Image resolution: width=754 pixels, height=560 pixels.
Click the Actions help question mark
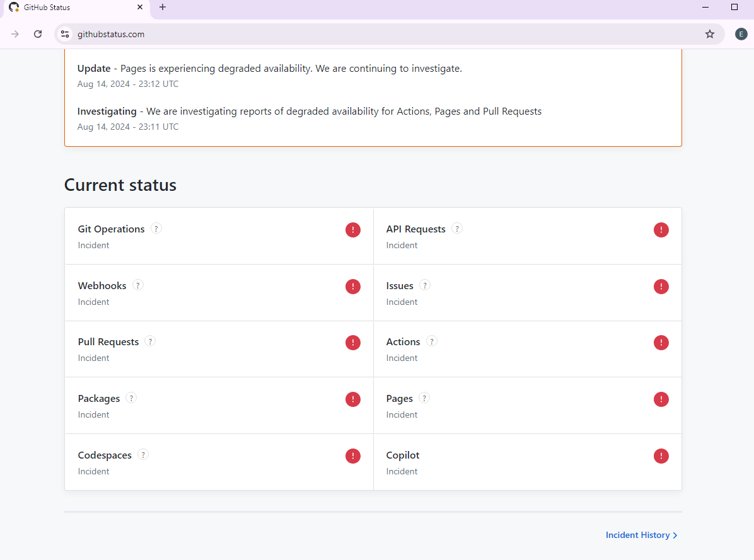coord(432,341)
